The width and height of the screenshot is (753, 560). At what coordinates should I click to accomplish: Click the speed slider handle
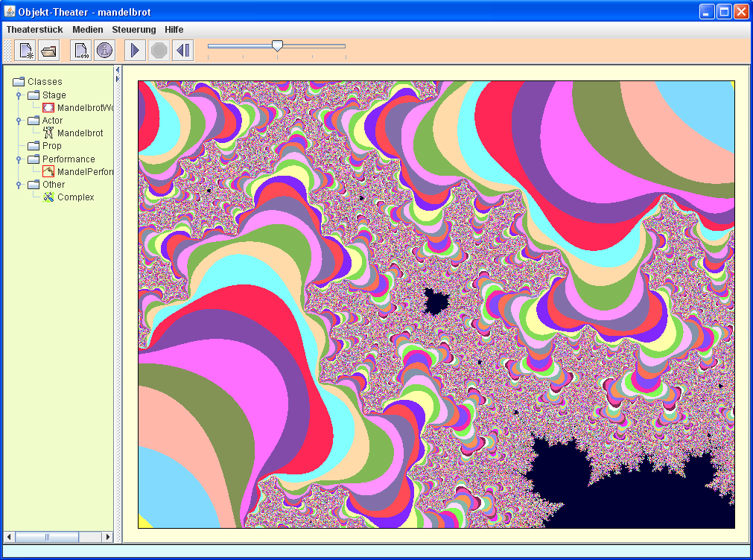277,45
